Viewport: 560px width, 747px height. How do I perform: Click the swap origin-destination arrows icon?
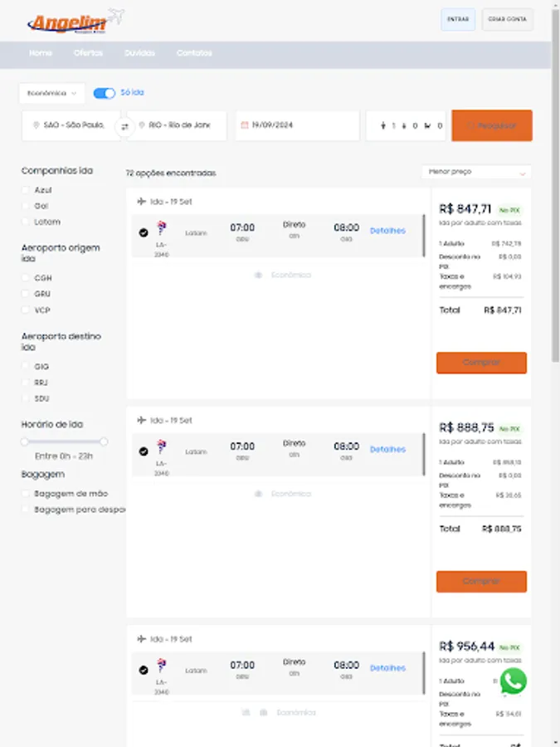(124, 127)
